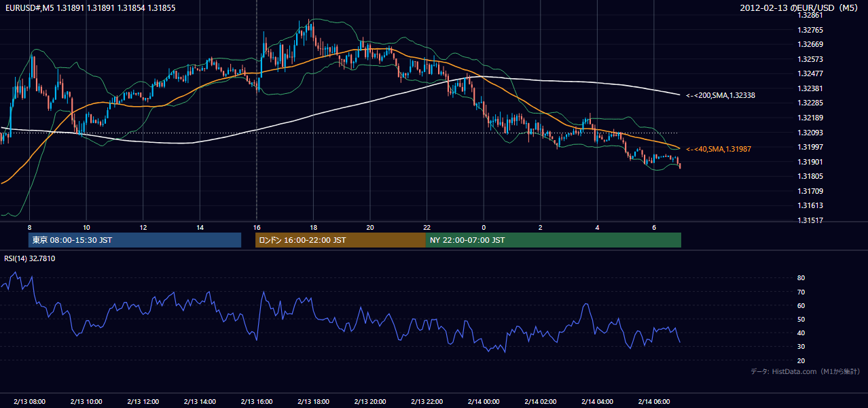
Task: Click the bottom time label 2/13 08:00
Action: (29, 402)
